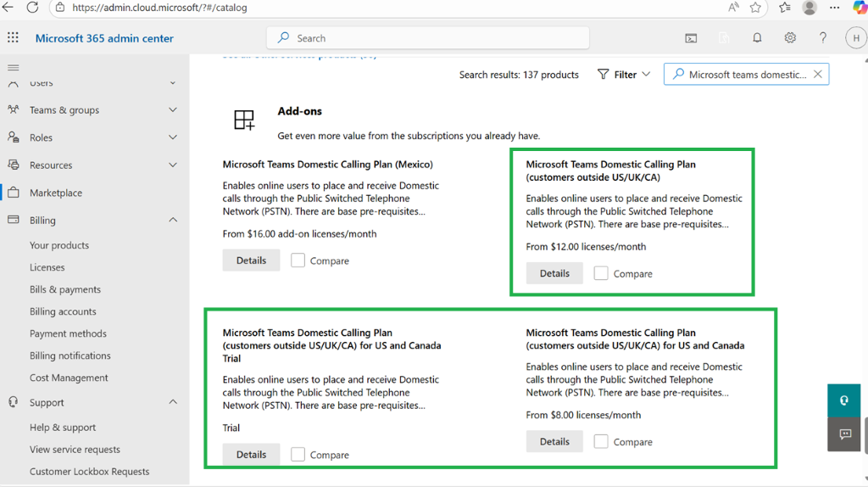Click Microsoft 365 admin center title link
Viewport: 868px width, 487px height.
104,38
